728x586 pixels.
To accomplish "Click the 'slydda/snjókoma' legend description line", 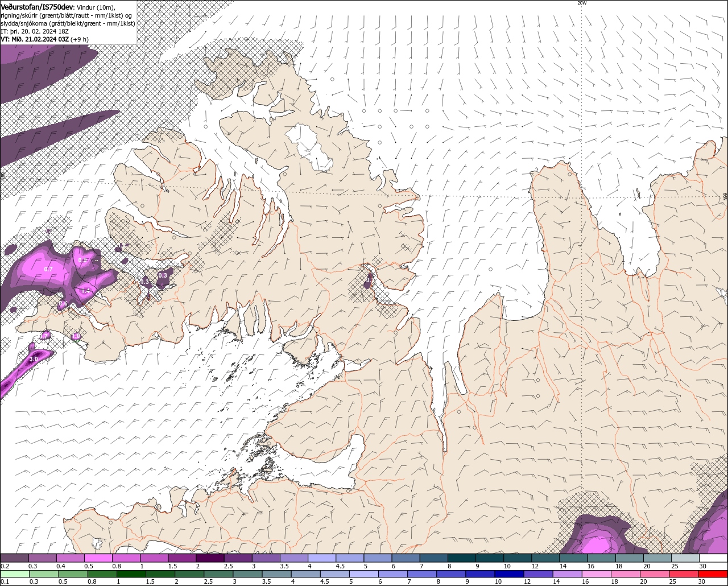I will click(68, 23).
